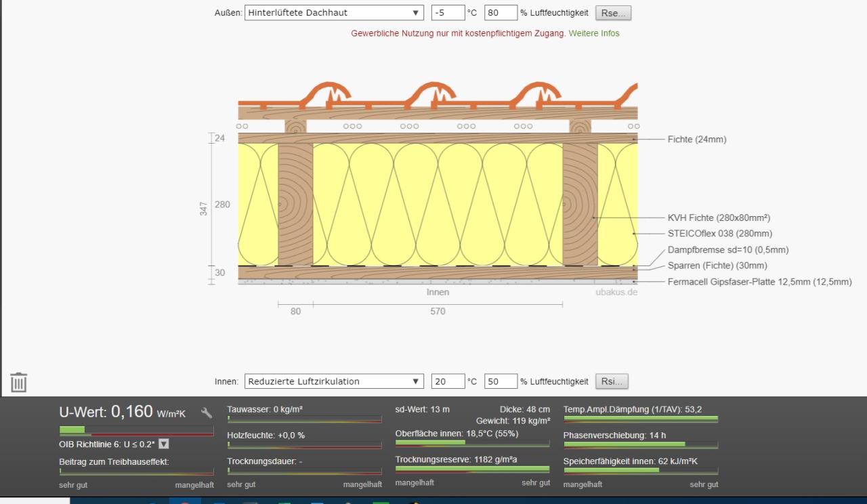Open the Innen 'Reduzierte Luftzirkulation' dropdown
This screenshot has height=504, width=867.
point(334,381)
